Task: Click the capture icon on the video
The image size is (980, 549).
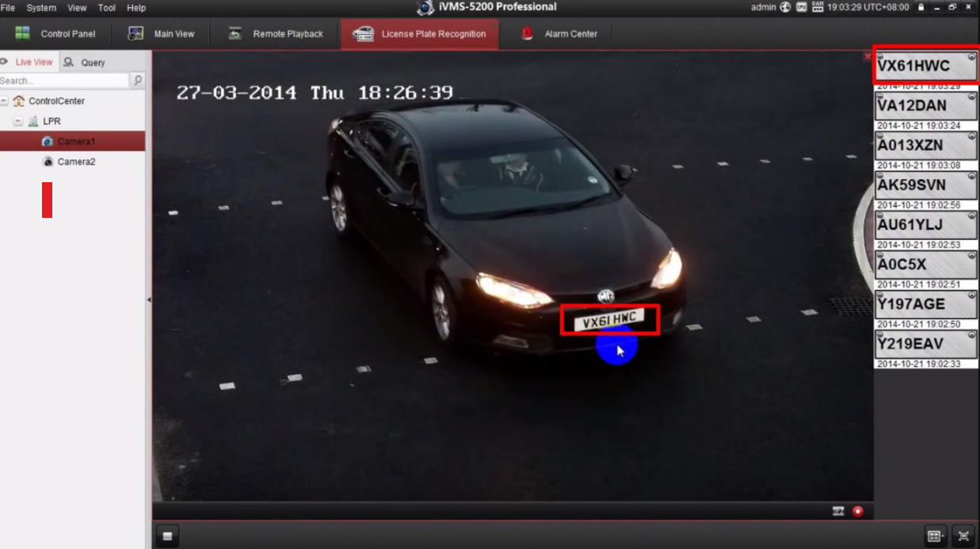Action: [x=837, y=511]
